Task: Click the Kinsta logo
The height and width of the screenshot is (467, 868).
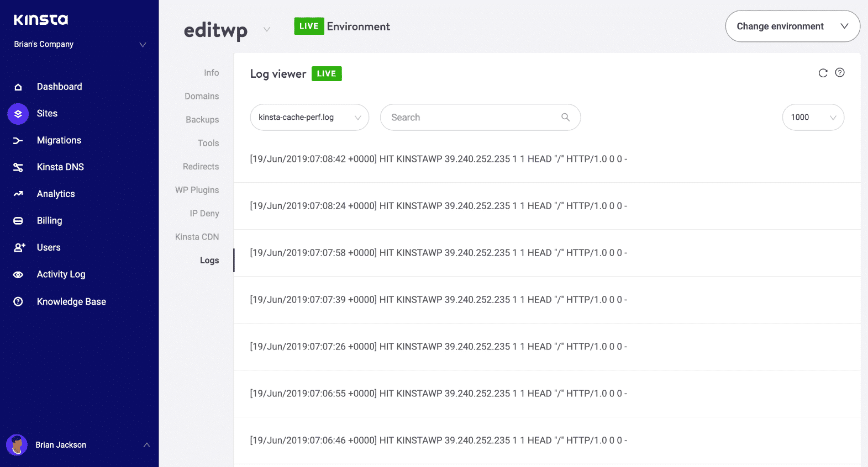Action: tap(41, 20)
